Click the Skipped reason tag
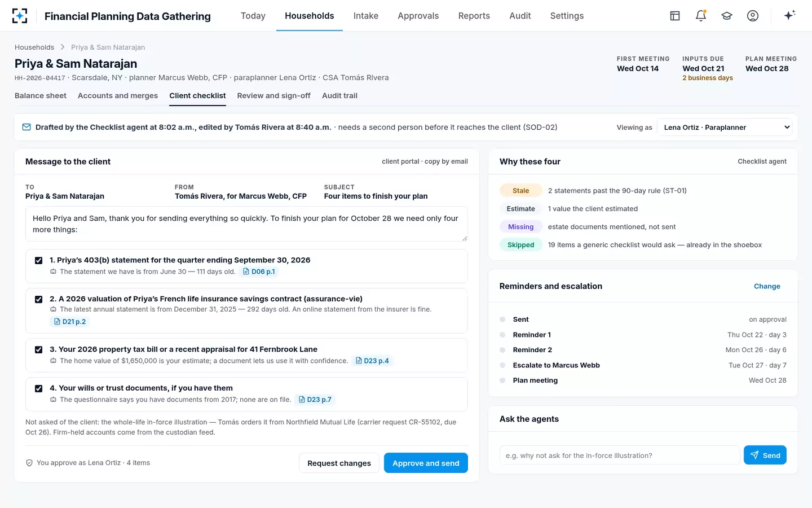 [x=521, y=245]
